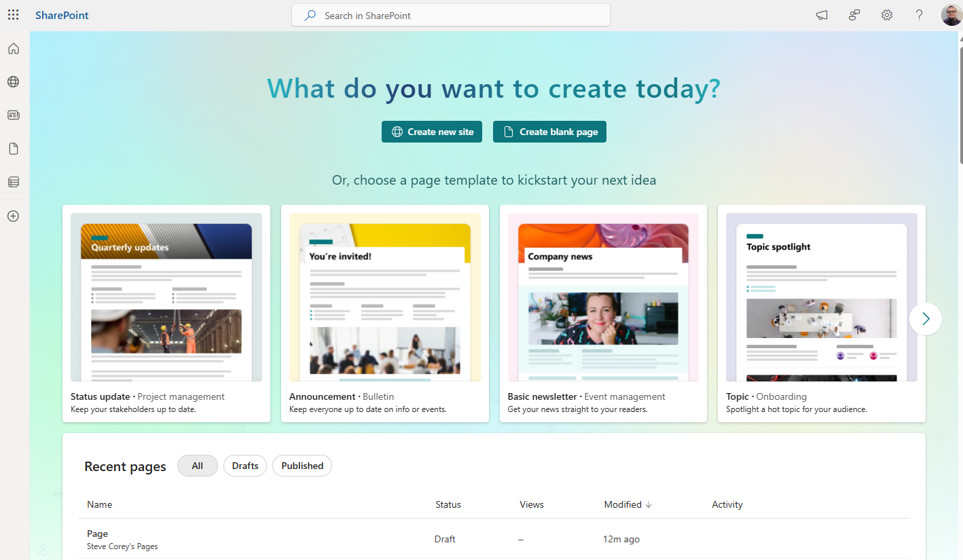Select the All filter pill
The width and height of the screenshot is (963, 560).
[198, 466]
